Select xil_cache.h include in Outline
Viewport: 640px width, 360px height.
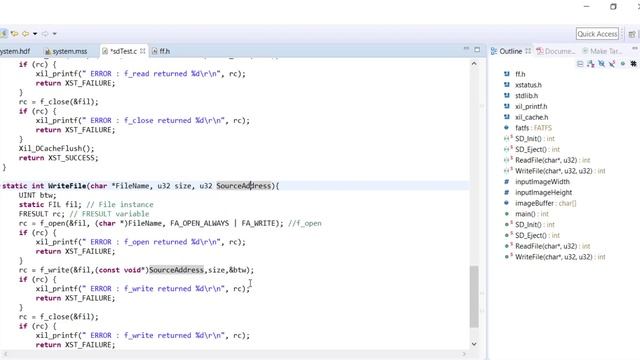pyautogui.click(x=531, y=117)
